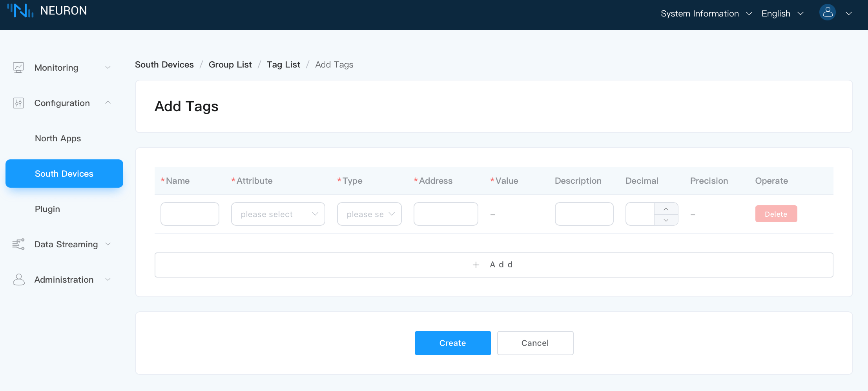
Task: Delete the tag row
Action: pos(776,214)
